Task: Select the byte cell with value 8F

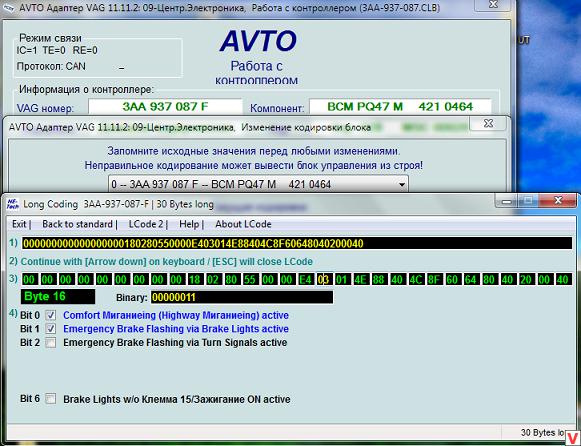Action: click(x=434, y=279)
